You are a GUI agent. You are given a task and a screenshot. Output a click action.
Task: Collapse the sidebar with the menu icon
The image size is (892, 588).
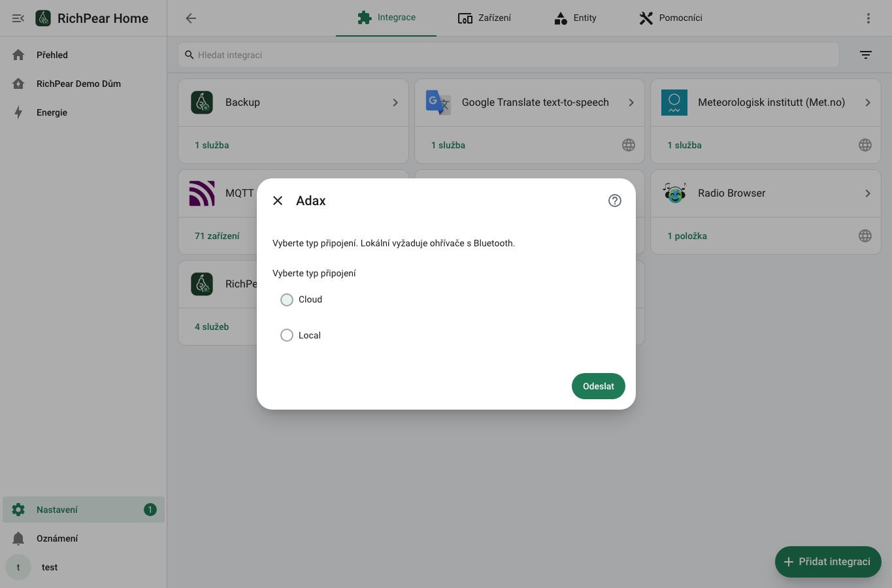tap(18, 18)
